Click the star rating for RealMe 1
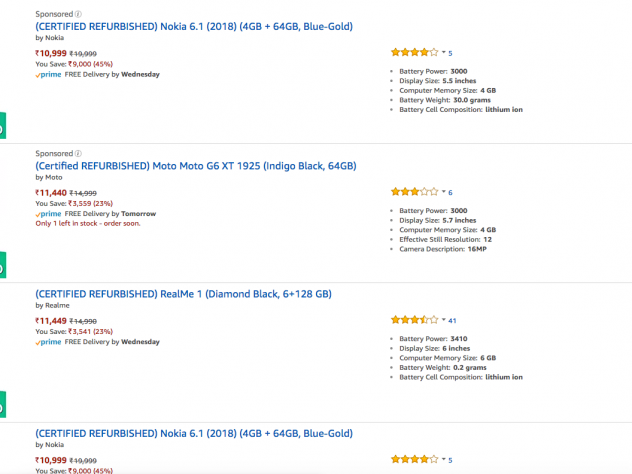The width and height of the screenshot is (632, 474). tap(413, 320)
